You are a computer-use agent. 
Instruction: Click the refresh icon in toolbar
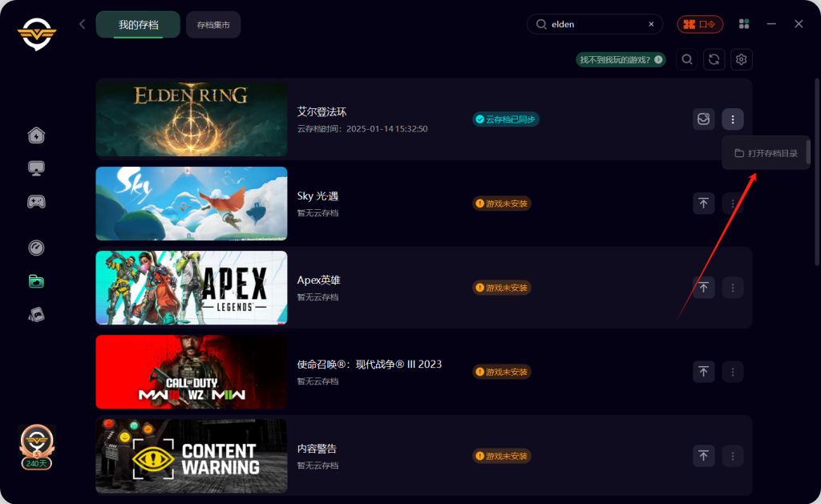(714, 59)
